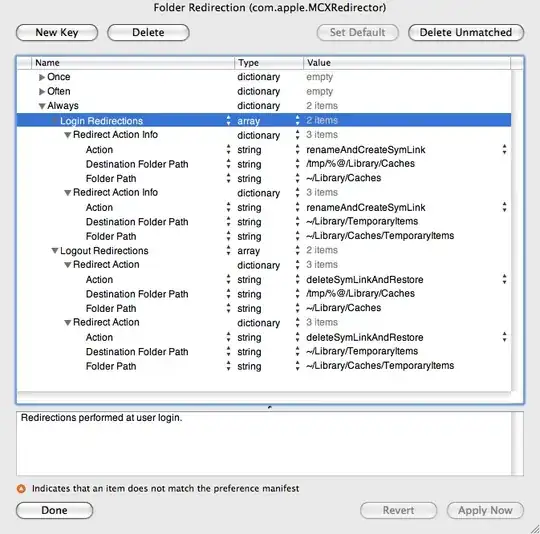Click the Value column header
Image resolution: width=540 pixels, height=534 pixels.
pos(407,63)
